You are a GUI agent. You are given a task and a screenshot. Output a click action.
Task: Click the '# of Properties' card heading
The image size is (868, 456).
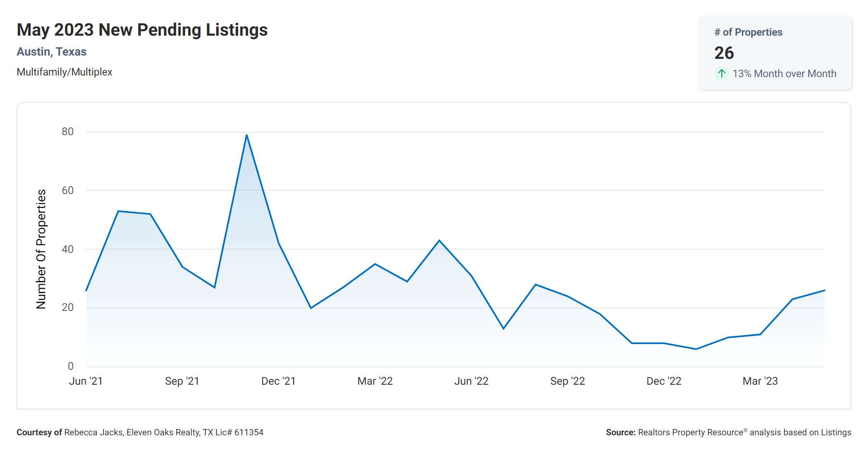coord(748,32)
